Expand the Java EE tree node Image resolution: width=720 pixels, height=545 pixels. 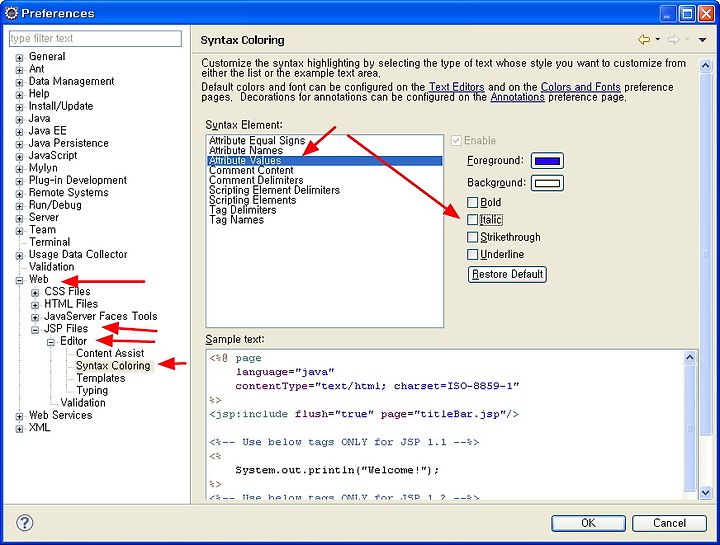[19, 132]
